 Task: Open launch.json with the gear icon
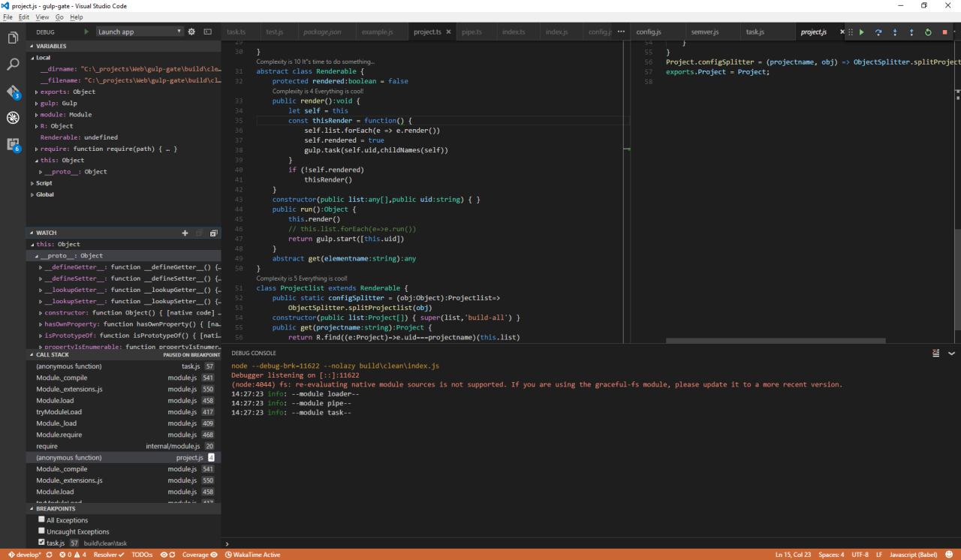tap(191, 32)
